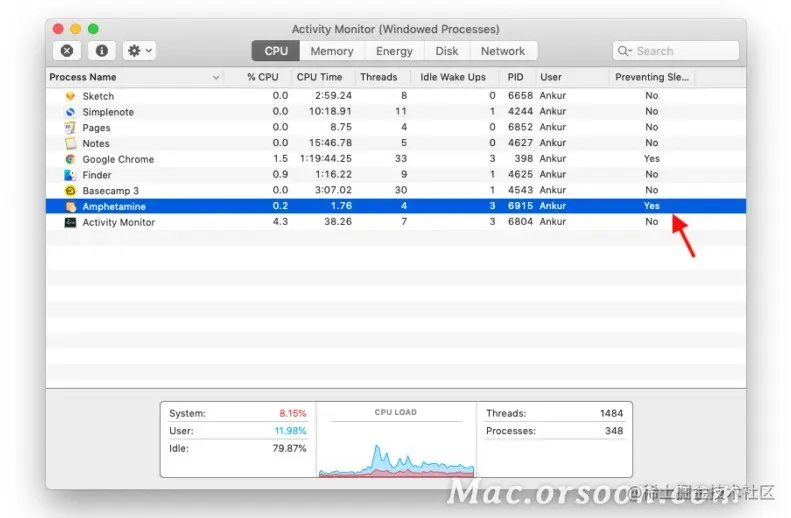The height and width of the screenshot is (518, 791).
Task: Switch to the CPU tab
Action: click(276, 51)
